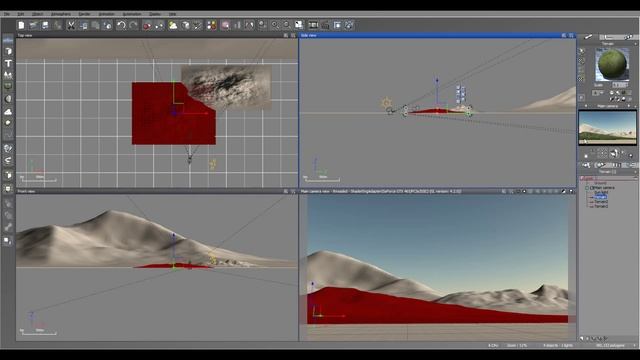The image size is (640, 360).
Task: Switch to the rightmost tab in right panel
Action: click(629, 37)
